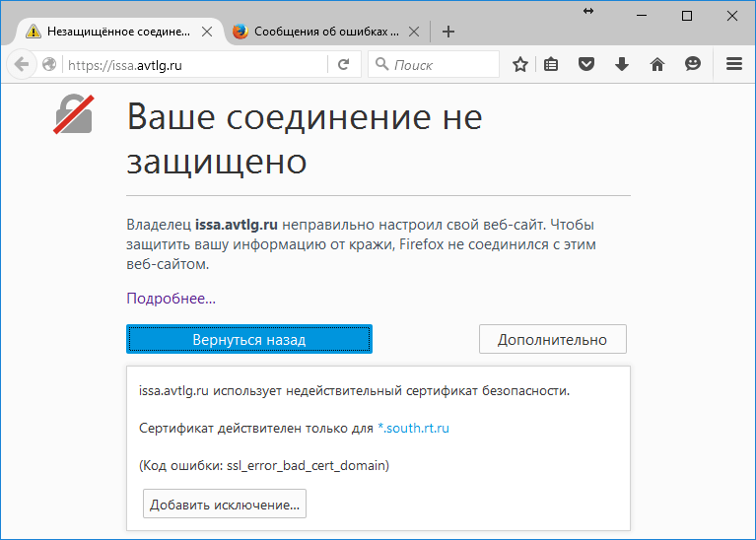Screen dimensions: 756x540
Task: Click the search magnifier icon
Action: [381, 64]
